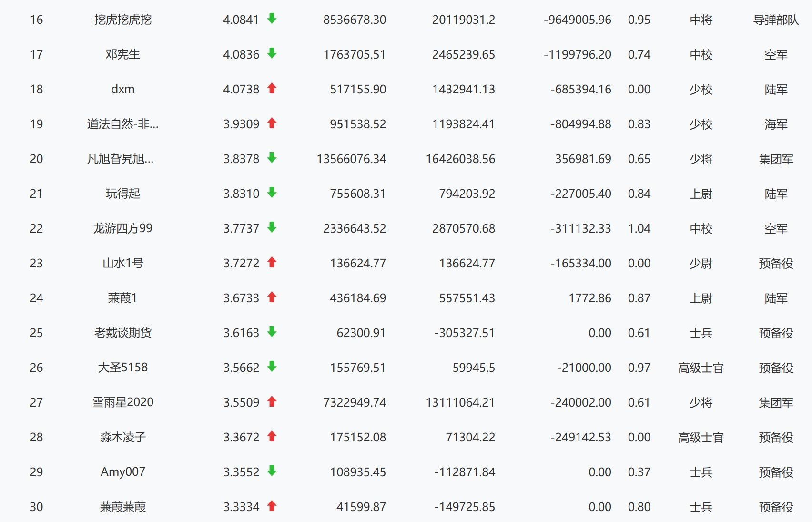Click the red up arrow beside 3.9309
The image size is (812, 522).
(x=272, y=123)
